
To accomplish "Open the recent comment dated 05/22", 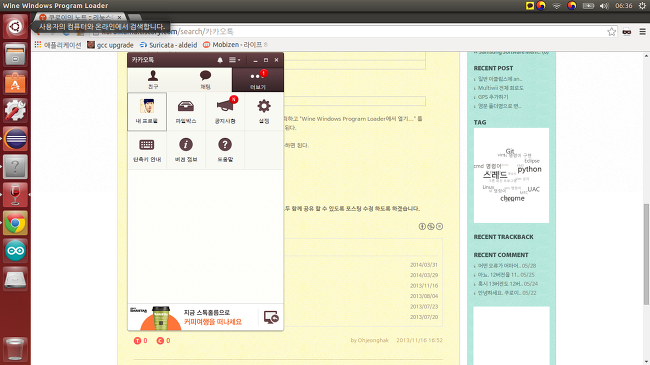I will point(507,293).
